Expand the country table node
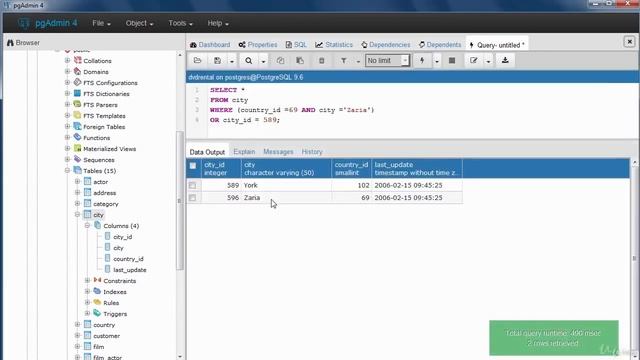Screen dimensions: 640x360 click(77, 324)
